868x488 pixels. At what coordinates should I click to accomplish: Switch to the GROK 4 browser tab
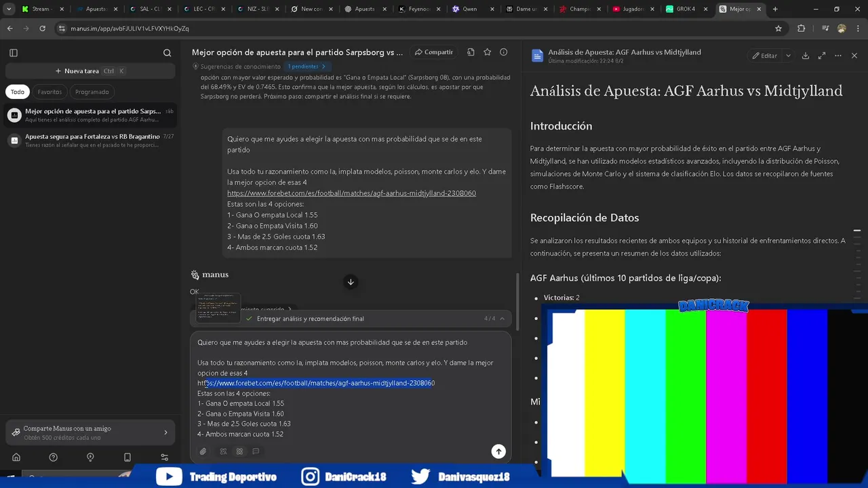pyautogui.click(x=686, y=9)
